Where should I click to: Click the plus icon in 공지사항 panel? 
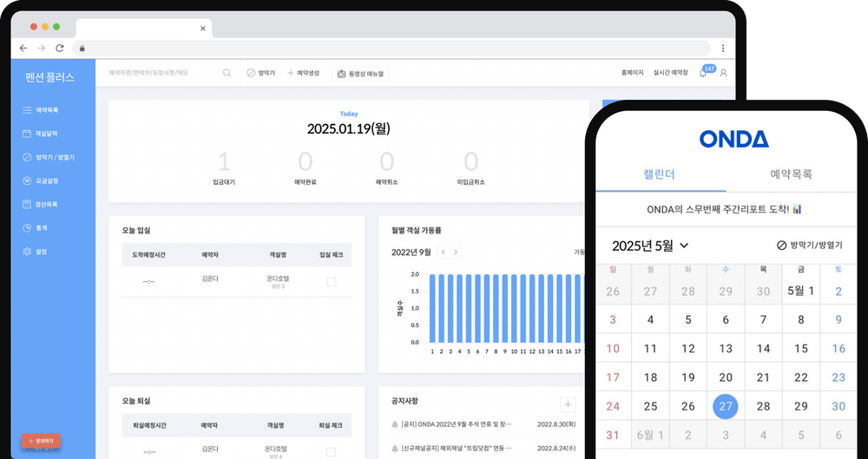(568, 404)
